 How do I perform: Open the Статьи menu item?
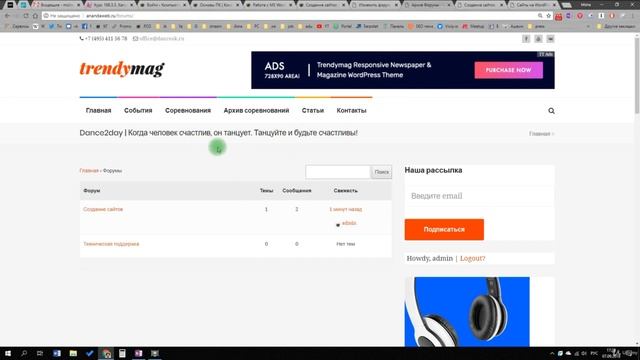(313, 111)
